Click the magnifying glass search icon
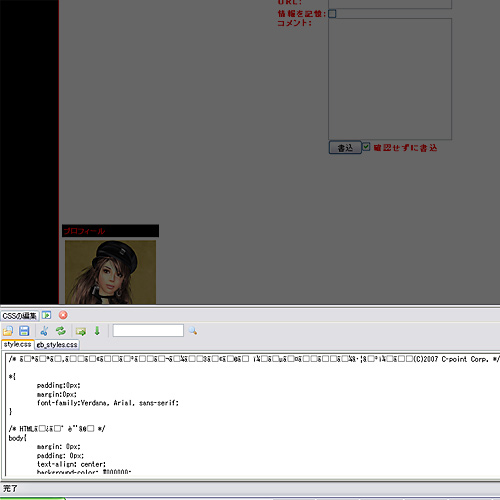500x500 pixels. (x=193, y=331)
